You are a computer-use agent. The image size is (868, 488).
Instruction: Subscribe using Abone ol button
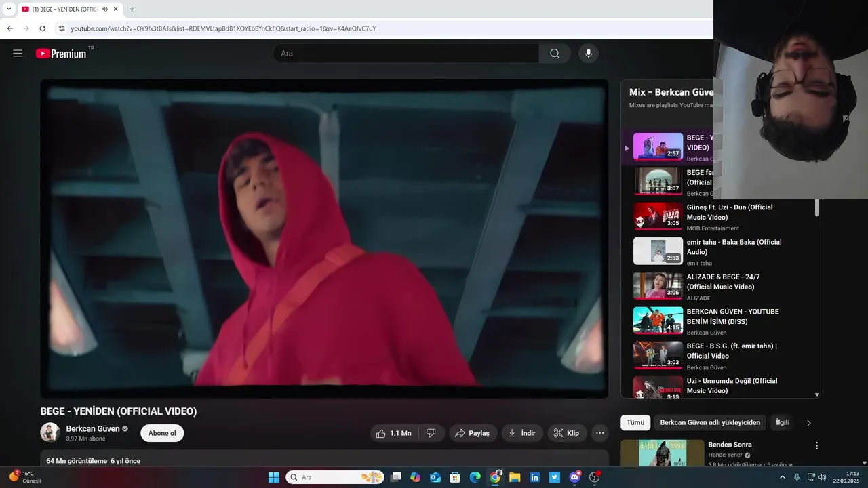162,433
